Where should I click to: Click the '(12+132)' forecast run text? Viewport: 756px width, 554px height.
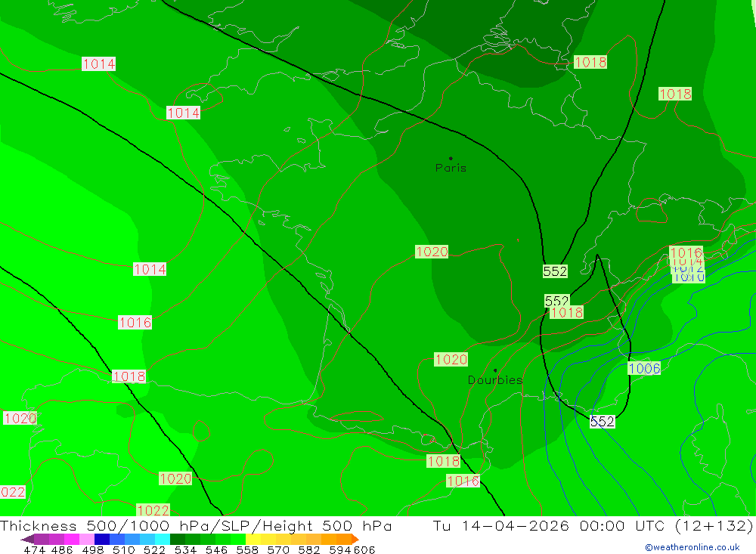coord(714,525)
